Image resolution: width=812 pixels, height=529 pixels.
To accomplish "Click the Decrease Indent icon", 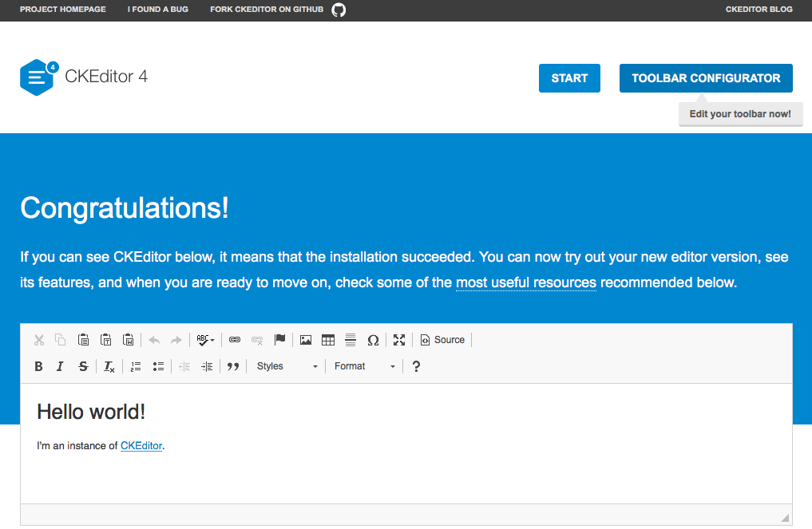I will click(x=184, y=366).
